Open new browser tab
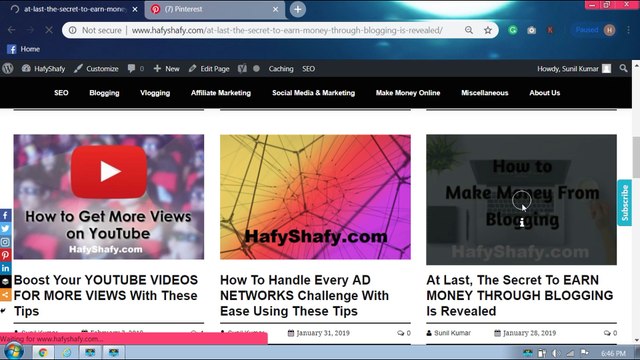 click(x=298, y=9)
